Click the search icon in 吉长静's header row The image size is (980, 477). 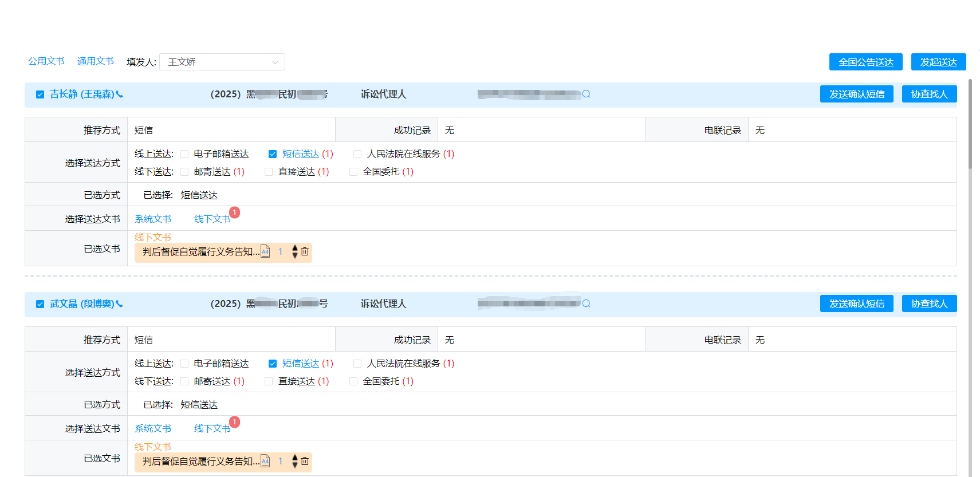(586, 94)
